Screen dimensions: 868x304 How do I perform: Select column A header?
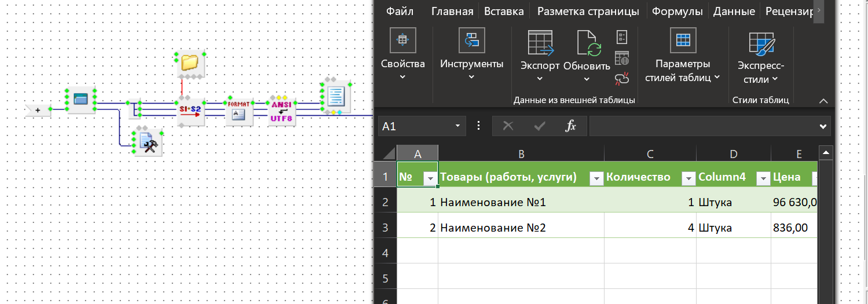pos(417,153)
